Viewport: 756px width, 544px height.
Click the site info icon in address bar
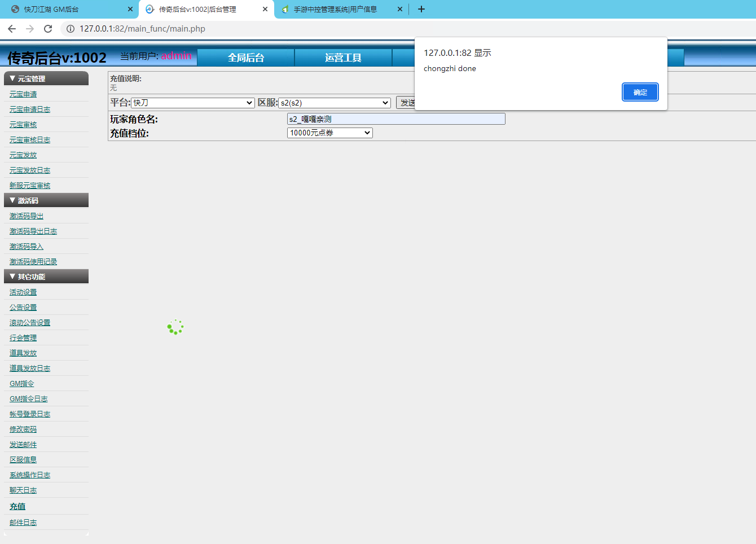pyautogui.click(x=71, y=29)
